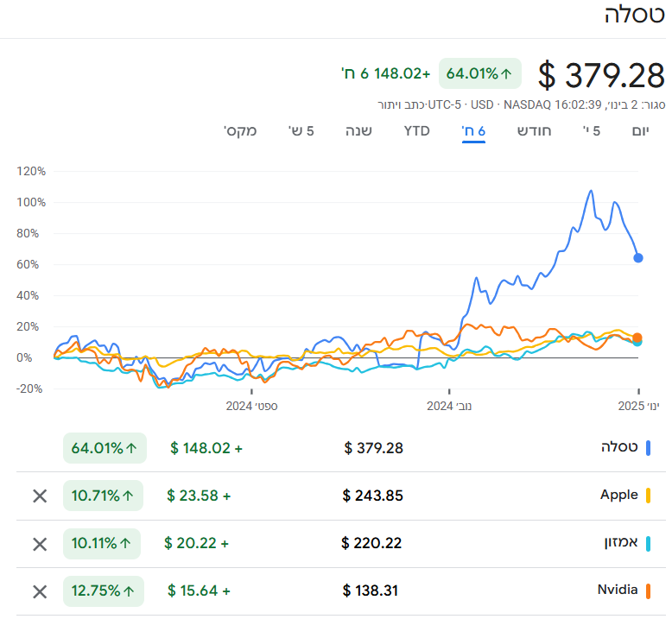Click the blue Tesla series color marker
Screen dimensions: 672x619
tap(648, 447)
